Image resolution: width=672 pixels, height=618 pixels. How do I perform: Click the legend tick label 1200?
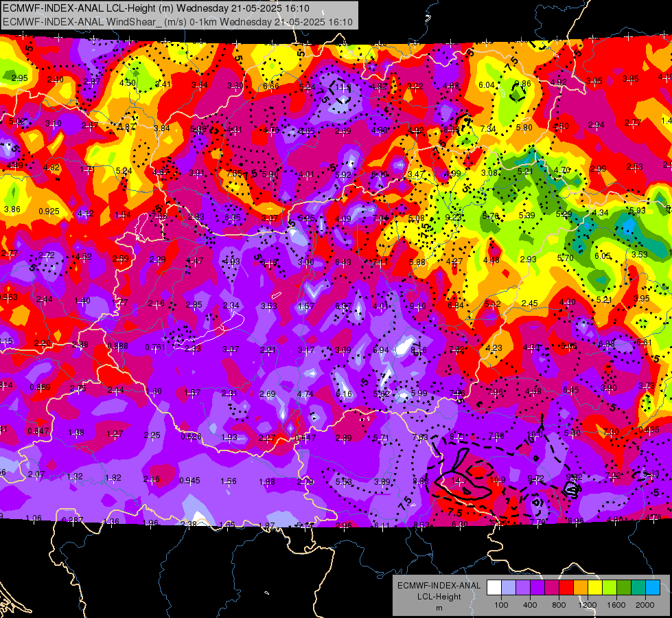pos(587,605)
